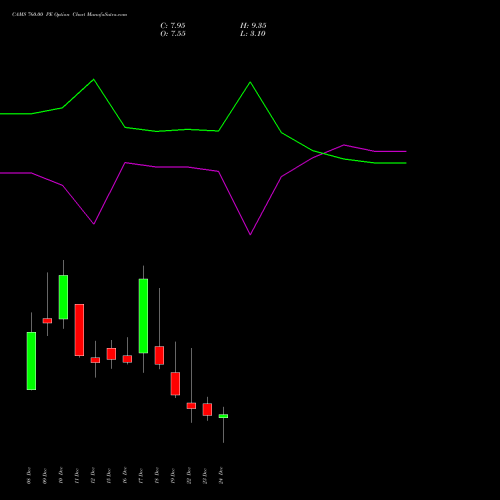Select the low value L: 3.10
This screenshot has height=500, width=500.
click(253, 34)
